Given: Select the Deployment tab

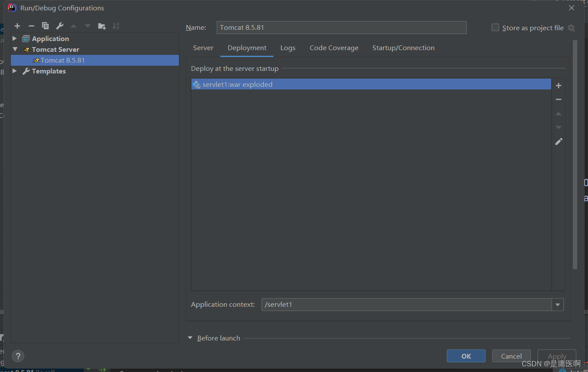Looking at the screenshot, I should coord(247,48).
